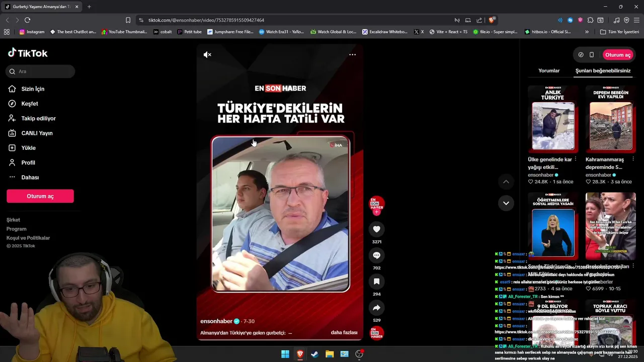644x362 pixels.
Task: Follow ensonhaber with the plus badge
Action: pos(376,212)
